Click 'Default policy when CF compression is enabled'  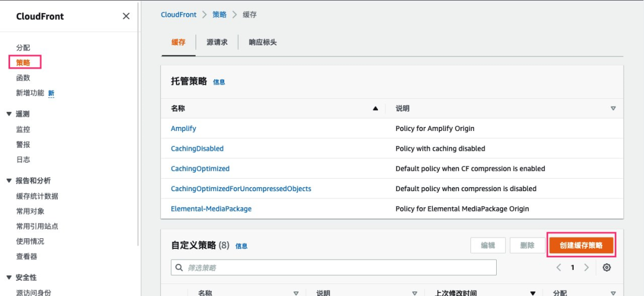point(470,169)
